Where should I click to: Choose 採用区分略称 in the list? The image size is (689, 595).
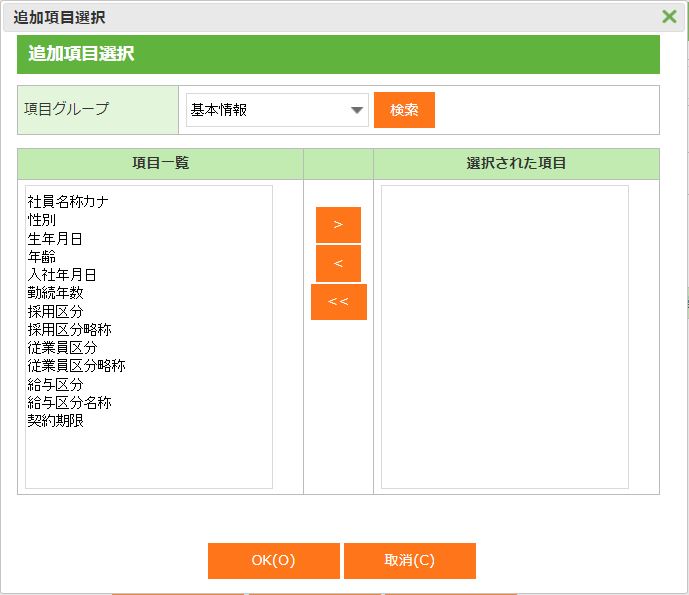pyautogui.click(x=69, y=330)
